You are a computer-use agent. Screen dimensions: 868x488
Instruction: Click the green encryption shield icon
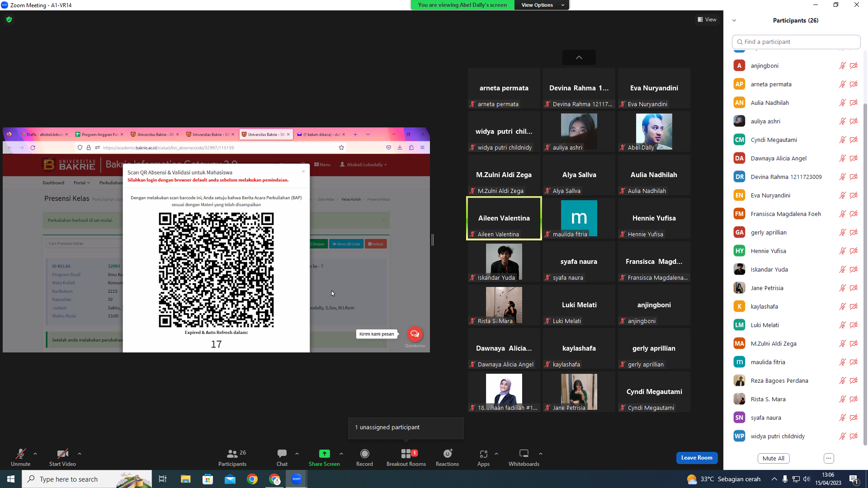(x=9, y=19)
